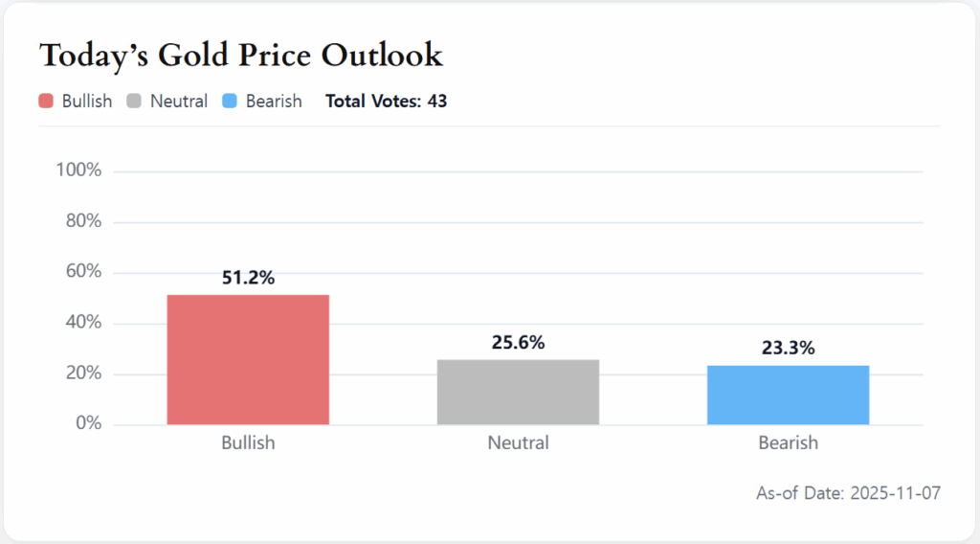The height and width of the screenshot is (544, 980).
Task: Click the 25.6% value label
Action: (518, 343)
